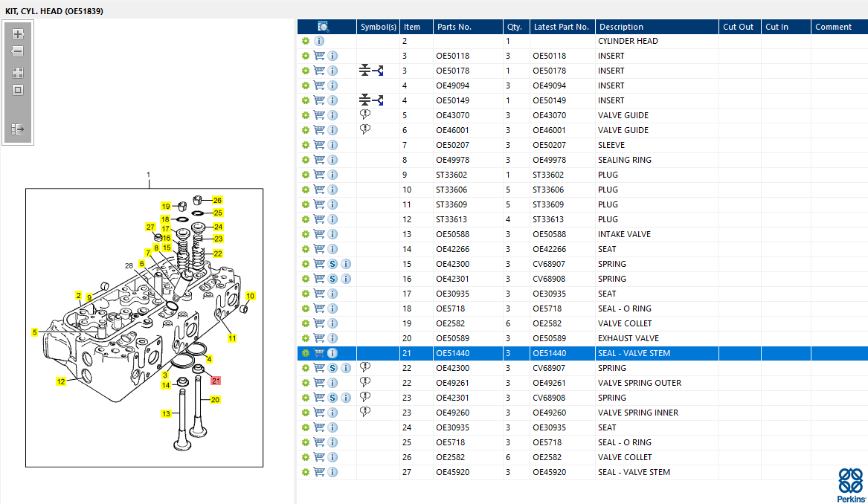Add OE50589 EXHAUST VALVE to cart
Image resolution: width=868 pixels, height=504 pixels.
(319, 338)
